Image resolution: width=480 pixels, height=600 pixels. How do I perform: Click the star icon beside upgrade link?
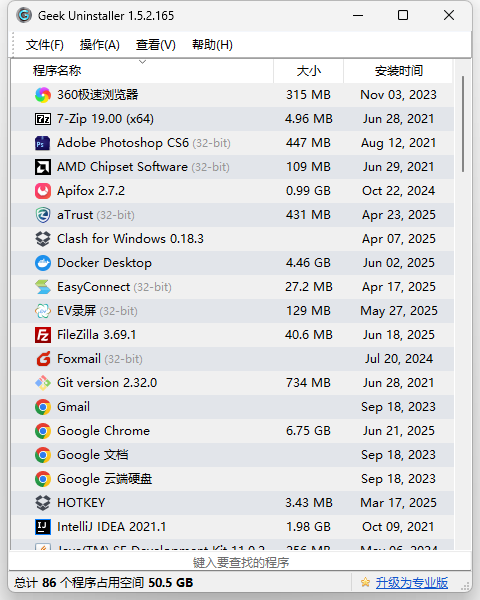365,582
